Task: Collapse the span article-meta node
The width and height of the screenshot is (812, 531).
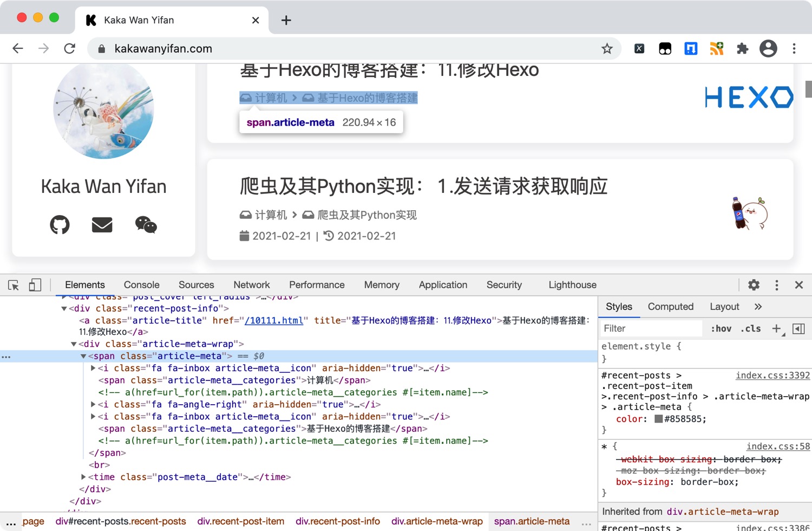Action: pyautogui.click(x=83, y=356)
